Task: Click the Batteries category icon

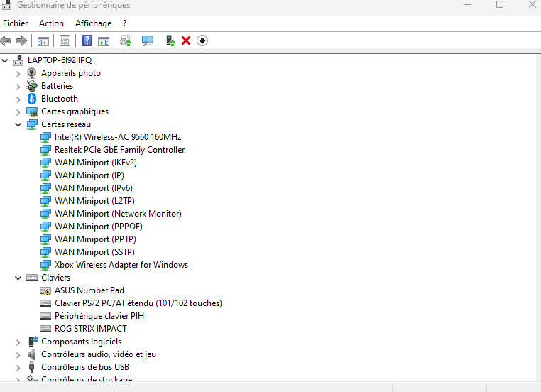Action: tap(32, 86)
